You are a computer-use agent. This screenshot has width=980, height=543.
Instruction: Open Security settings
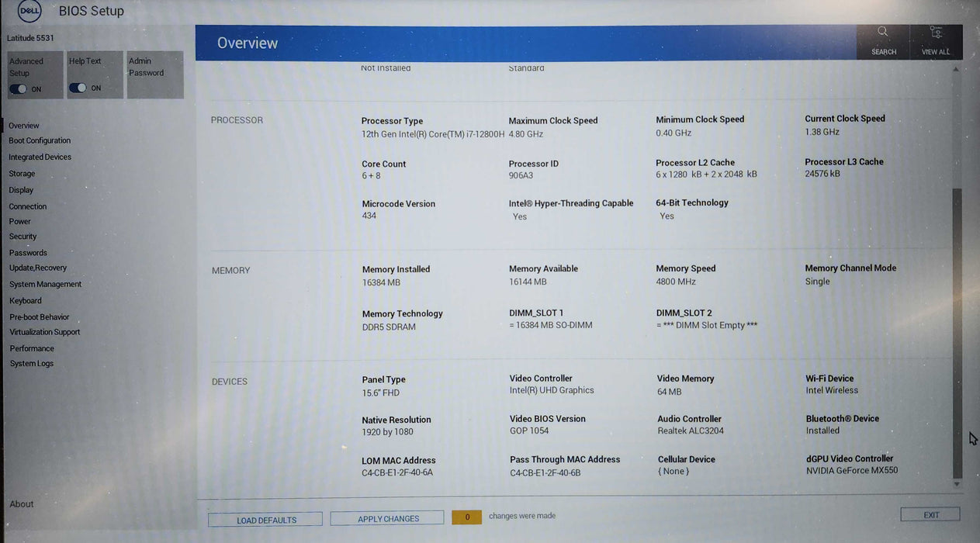(x=23, y=237)
